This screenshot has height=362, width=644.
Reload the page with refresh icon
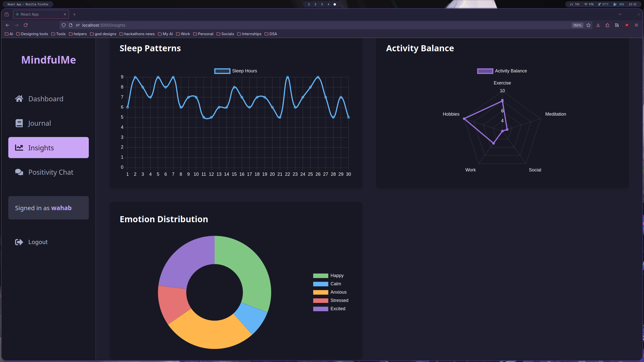pos(26,25)
